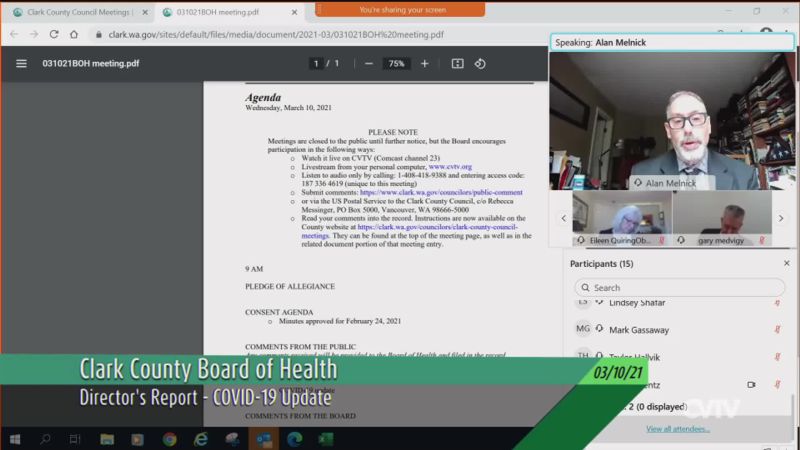This screenshot has height=450, width=800.
Task: Click the fit to page icon
Action: (457, 63)
